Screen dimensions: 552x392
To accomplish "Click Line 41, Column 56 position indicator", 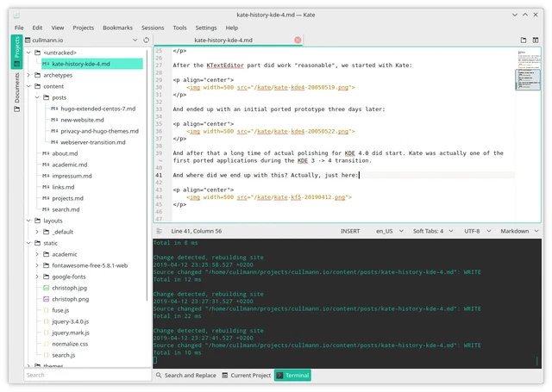I will click(x=197, y=231).
